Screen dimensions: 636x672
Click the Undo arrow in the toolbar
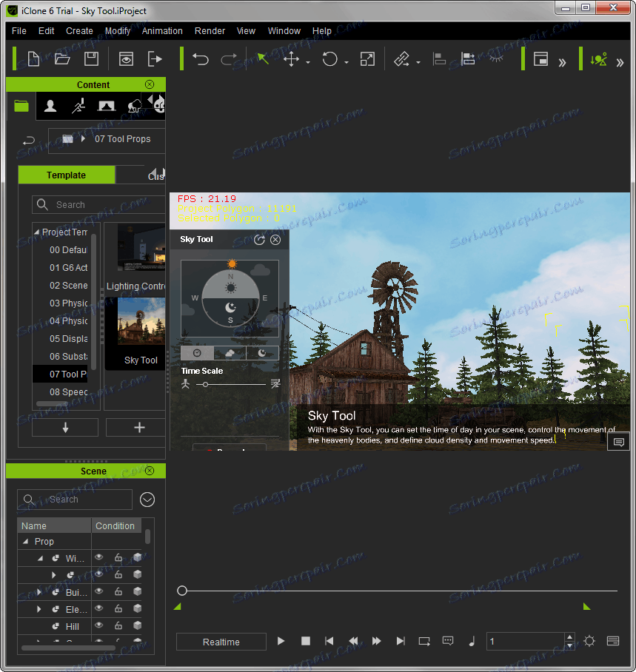201,59
